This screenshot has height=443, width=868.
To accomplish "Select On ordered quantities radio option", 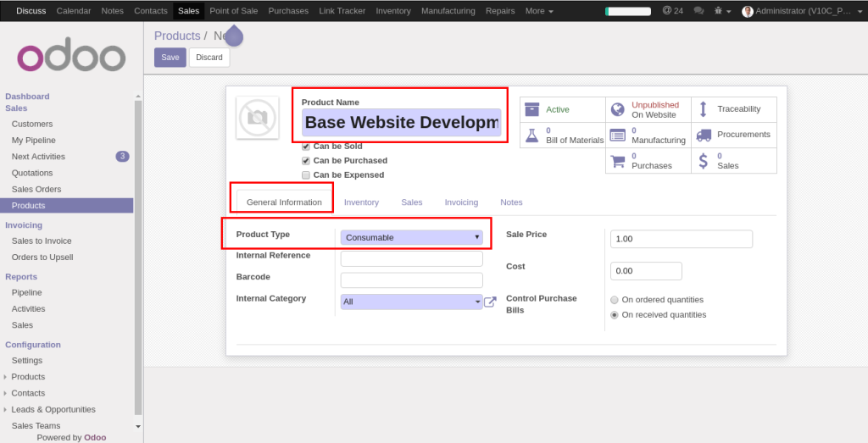I will tap(615, 300).
